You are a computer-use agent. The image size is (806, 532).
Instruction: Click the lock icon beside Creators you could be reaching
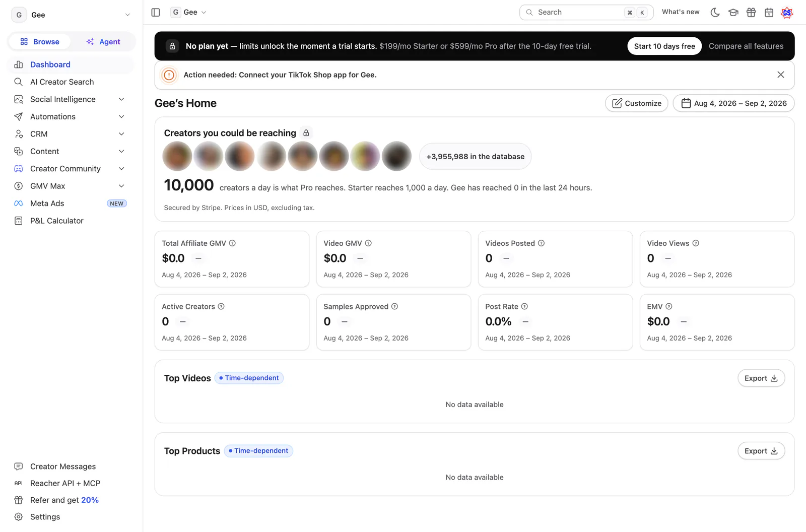pyautogui.click(x=306, y=133)
